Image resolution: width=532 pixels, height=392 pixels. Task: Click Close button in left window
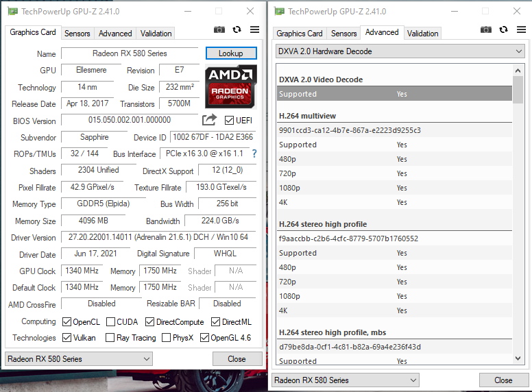[x=237, y=359]
